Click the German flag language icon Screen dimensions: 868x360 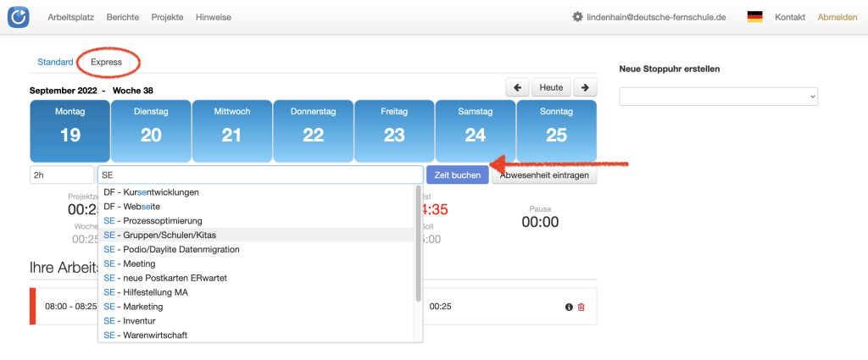754,17
